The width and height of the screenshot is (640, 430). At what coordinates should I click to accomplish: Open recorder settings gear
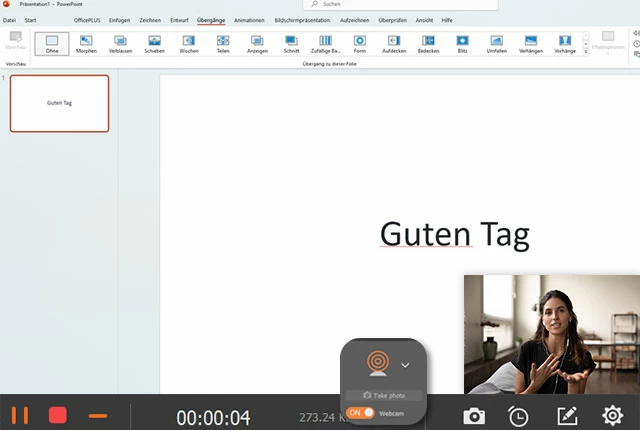tap(613, 415)
